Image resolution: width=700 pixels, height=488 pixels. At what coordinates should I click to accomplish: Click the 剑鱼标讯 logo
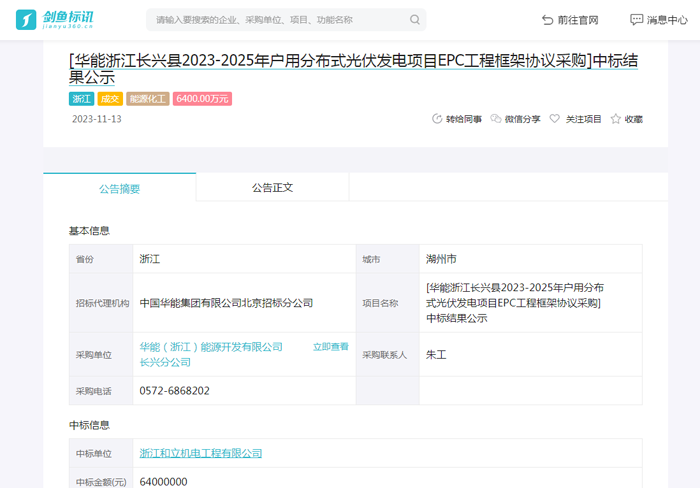(54, 20)
